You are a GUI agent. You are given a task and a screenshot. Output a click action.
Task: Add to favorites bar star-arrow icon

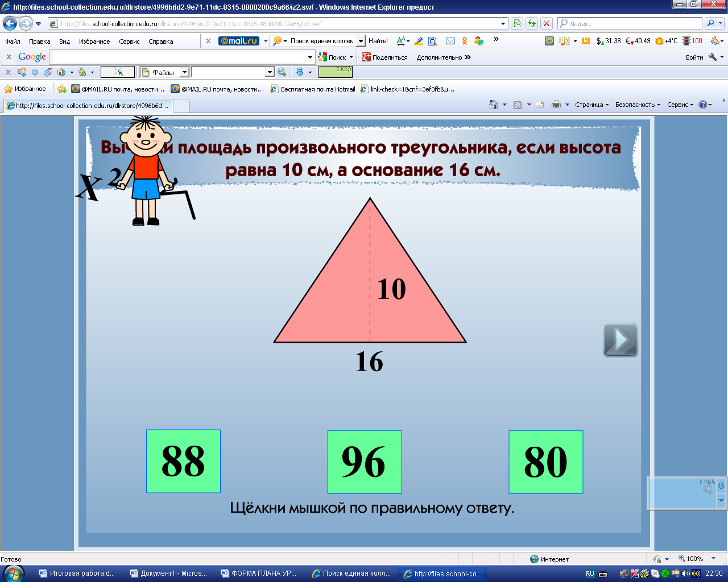click(62, 89)
